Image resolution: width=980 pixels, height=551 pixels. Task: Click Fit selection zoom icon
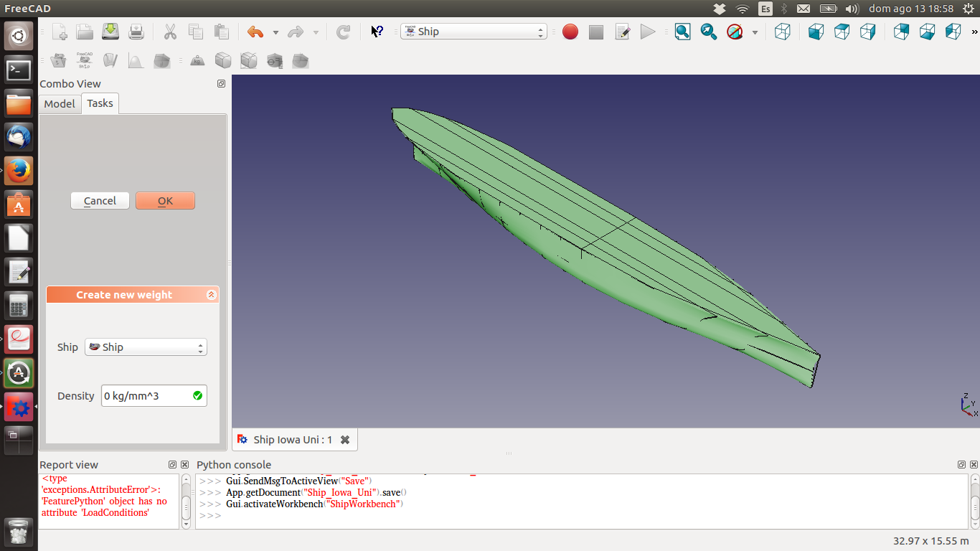coord(709,32)
